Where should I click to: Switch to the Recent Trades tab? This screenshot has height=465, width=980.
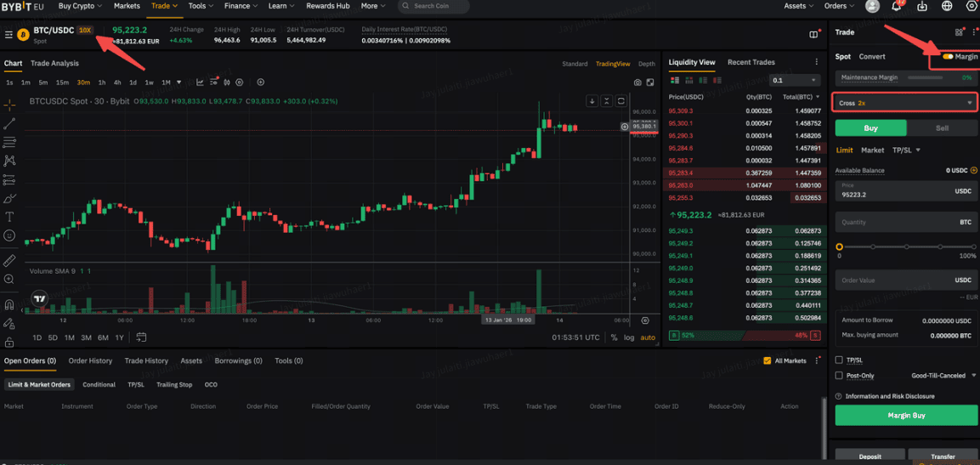[x=751, y=62]
